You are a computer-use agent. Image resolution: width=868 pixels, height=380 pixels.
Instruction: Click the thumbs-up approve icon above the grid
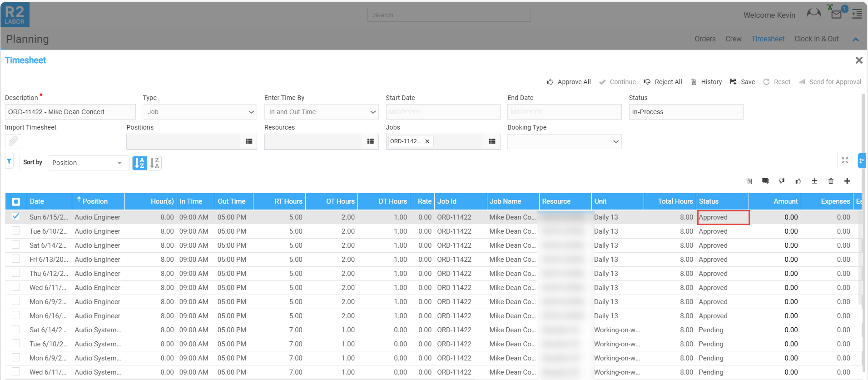pyautogui.click(x=798, y=181)
